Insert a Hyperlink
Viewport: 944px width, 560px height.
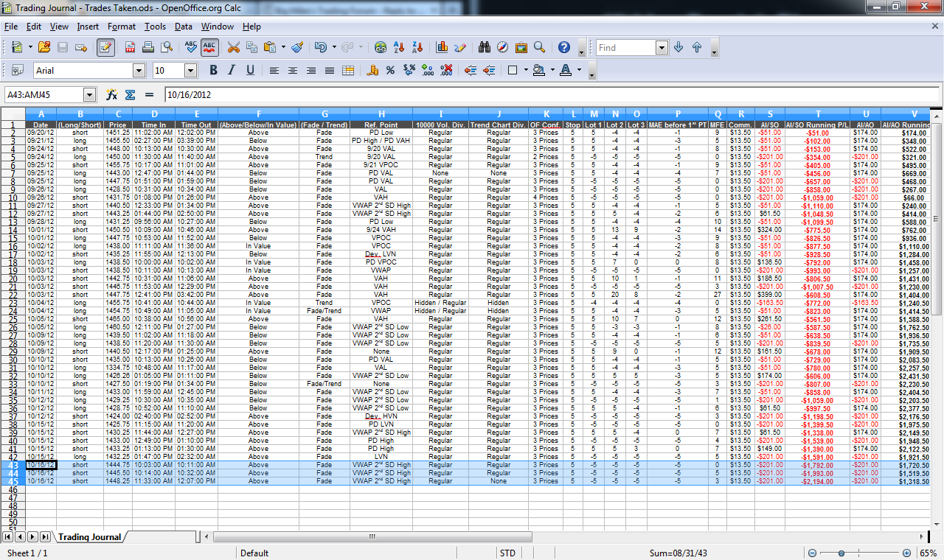pos(381,48)
